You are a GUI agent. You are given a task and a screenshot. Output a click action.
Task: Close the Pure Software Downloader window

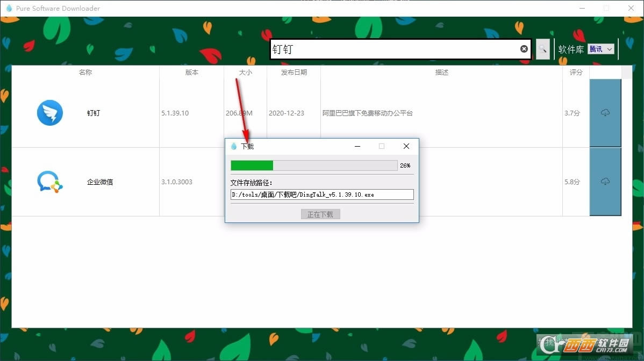[x=631, y=8]
